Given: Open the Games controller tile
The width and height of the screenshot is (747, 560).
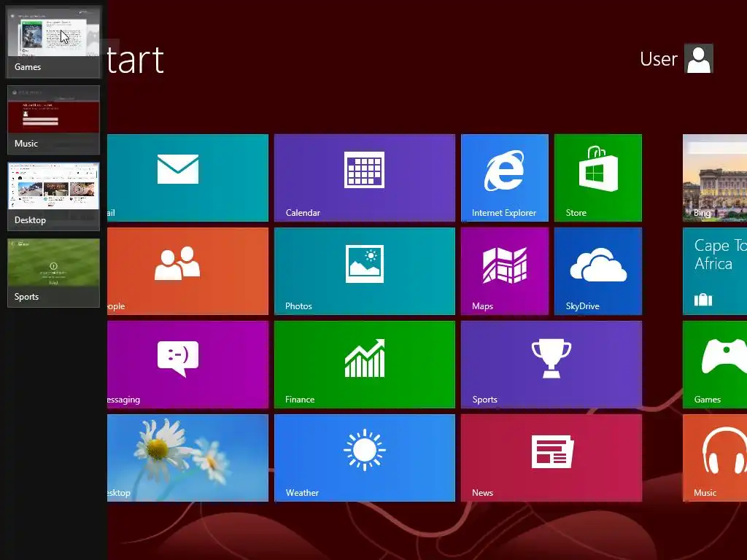Looking at the screenshot, I should [715, 365].
